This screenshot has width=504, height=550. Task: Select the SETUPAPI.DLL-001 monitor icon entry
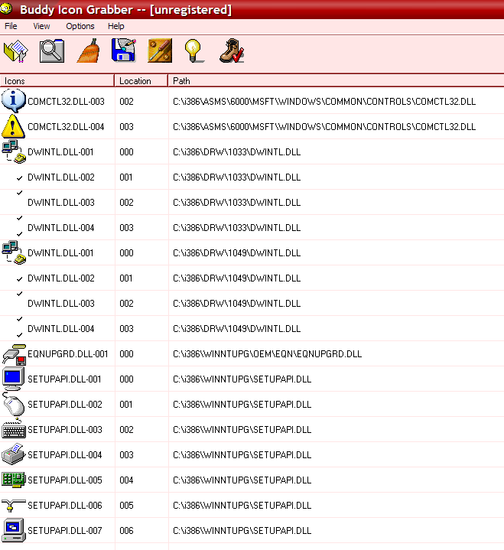[x=252, y=379]
